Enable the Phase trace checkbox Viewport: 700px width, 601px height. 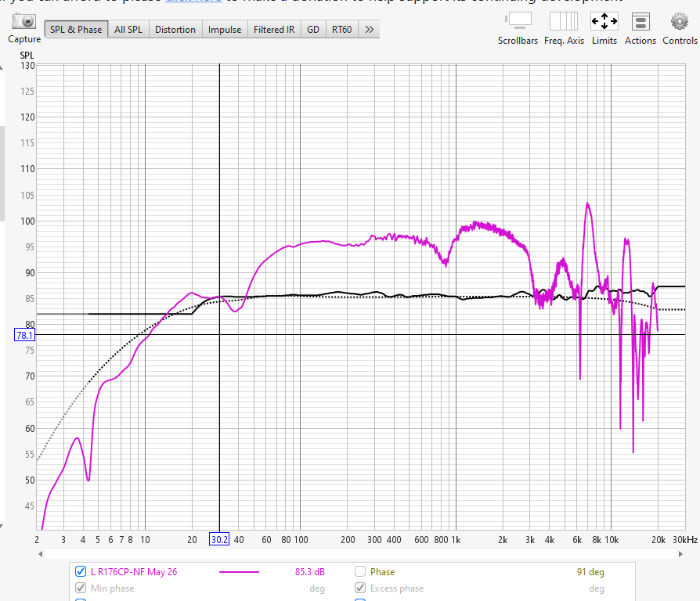360,572
